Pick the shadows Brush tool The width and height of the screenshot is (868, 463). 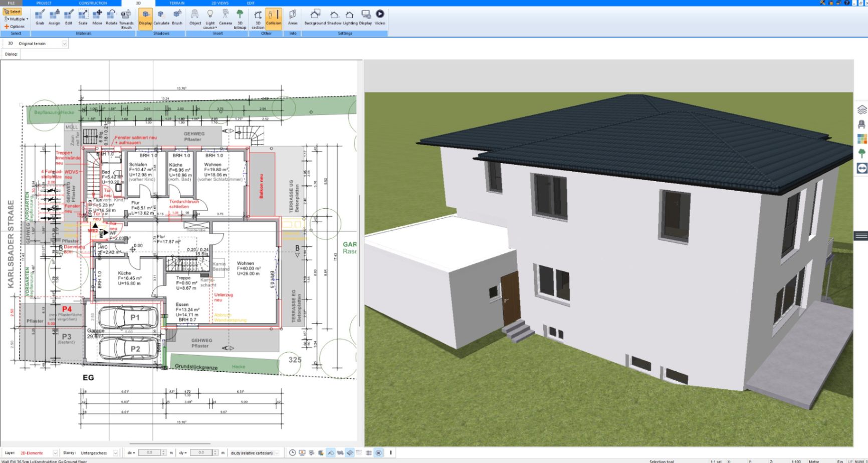point(177,18)
